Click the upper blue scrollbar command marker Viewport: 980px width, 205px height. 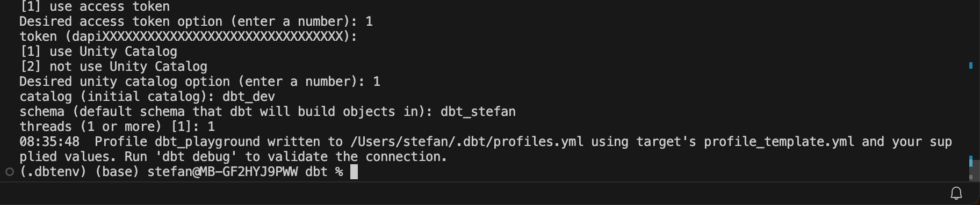(971, 65)
